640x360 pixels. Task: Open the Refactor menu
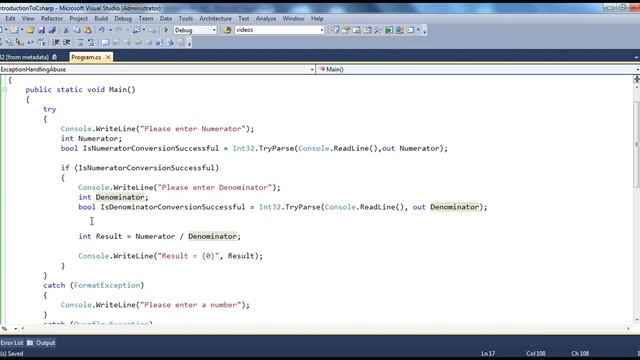52,19
